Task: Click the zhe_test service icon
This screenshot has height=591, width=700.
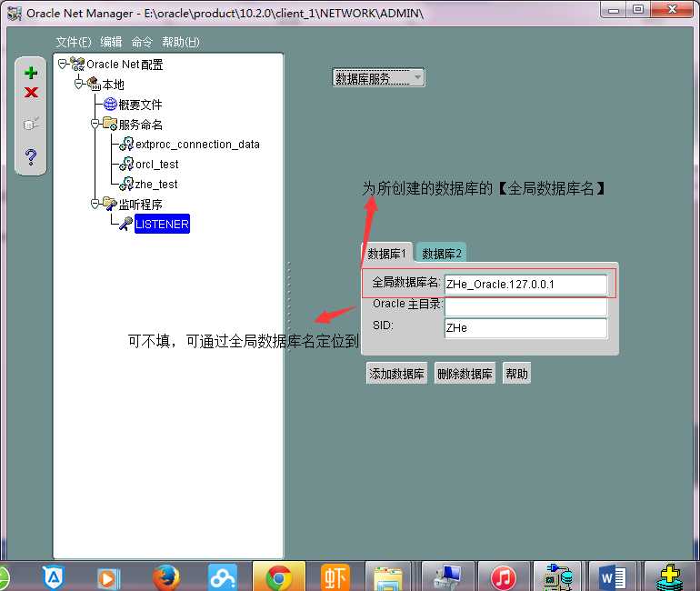Action: coord(126,184)
